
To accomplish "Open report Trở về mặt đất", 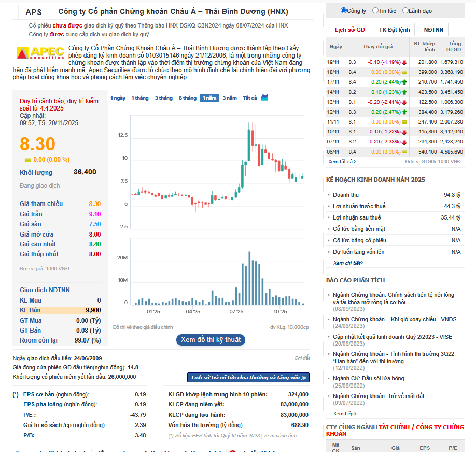I will pyautogui.click(x=379, y=396).
